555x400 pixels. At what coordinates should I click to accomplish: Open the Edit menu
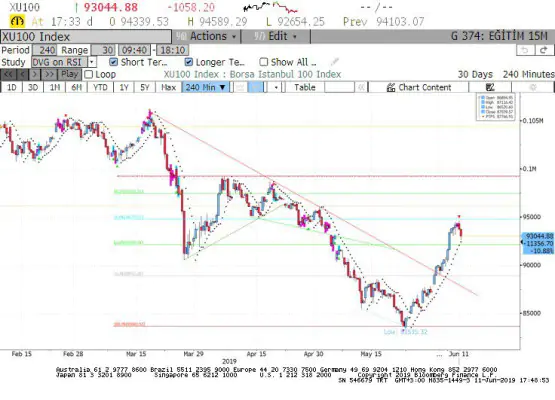click(x=275, y=36)
